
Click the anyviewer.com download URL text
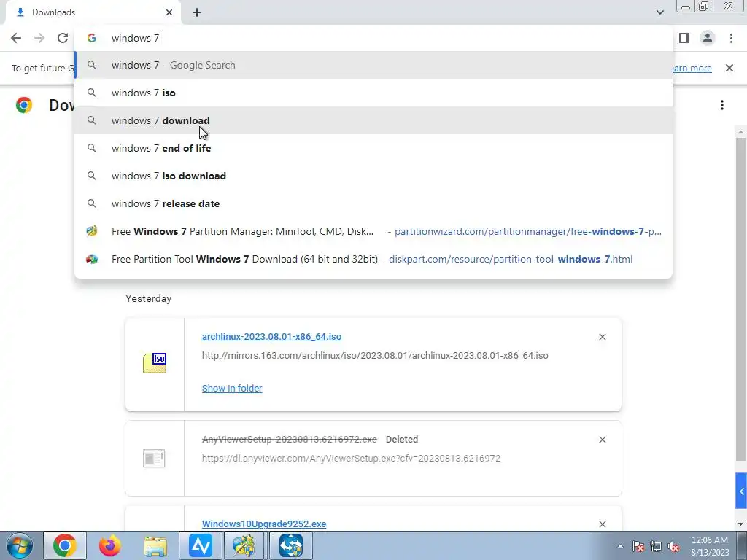coord(351,459)
